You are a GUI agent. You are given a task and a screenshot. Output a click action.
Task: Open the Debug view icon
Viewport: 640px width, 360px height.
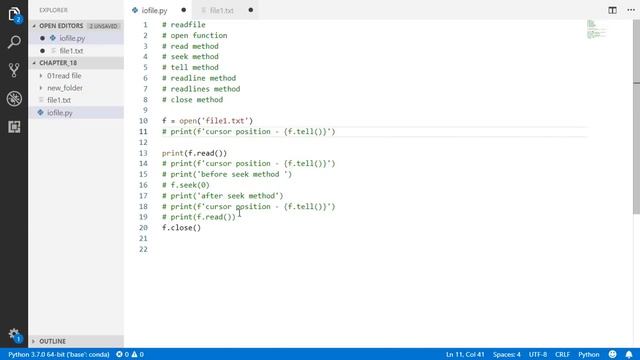point(14,98)
